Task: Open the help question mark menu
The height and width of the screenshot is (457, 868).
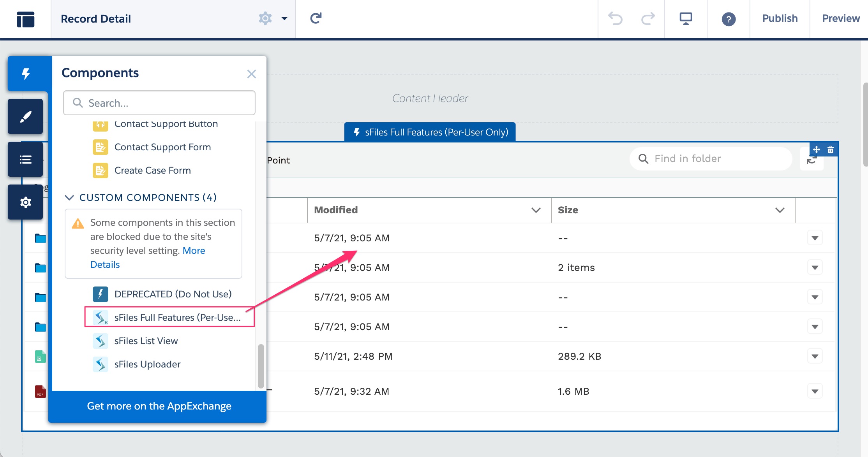Action: [x=729, y=19]
